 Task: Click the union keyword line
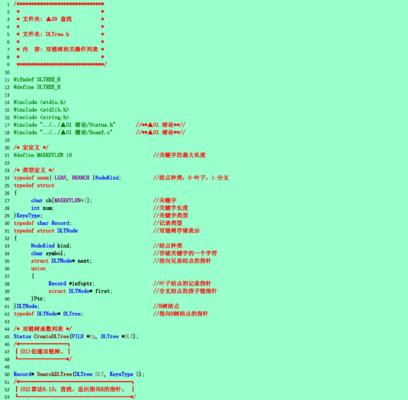(x=38, y=268)
